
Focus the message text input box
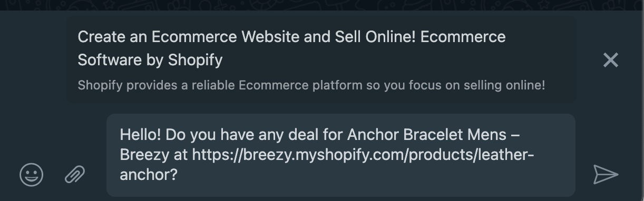pos(341,155)
